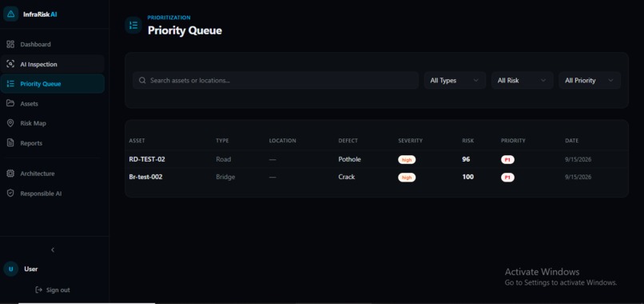Click the User name label
This screenshot has width=644, height=304.
click(31, 269)
